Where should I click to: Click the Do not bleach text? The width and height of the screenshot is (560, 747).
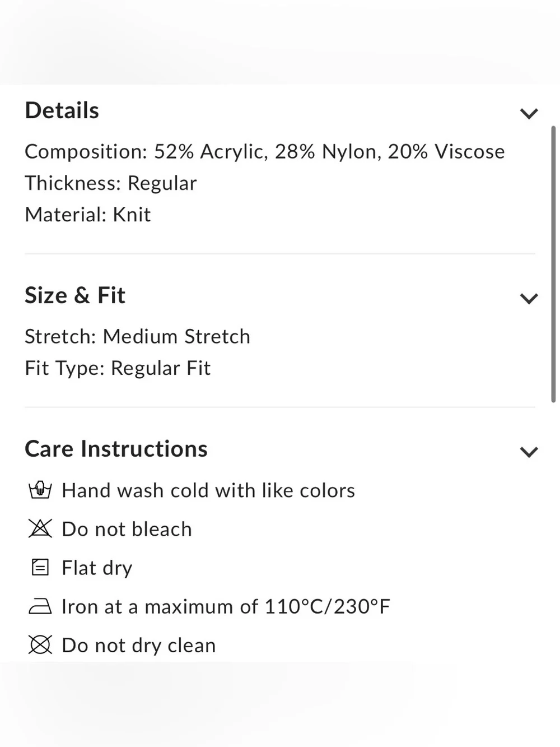(x=127, y=529)
